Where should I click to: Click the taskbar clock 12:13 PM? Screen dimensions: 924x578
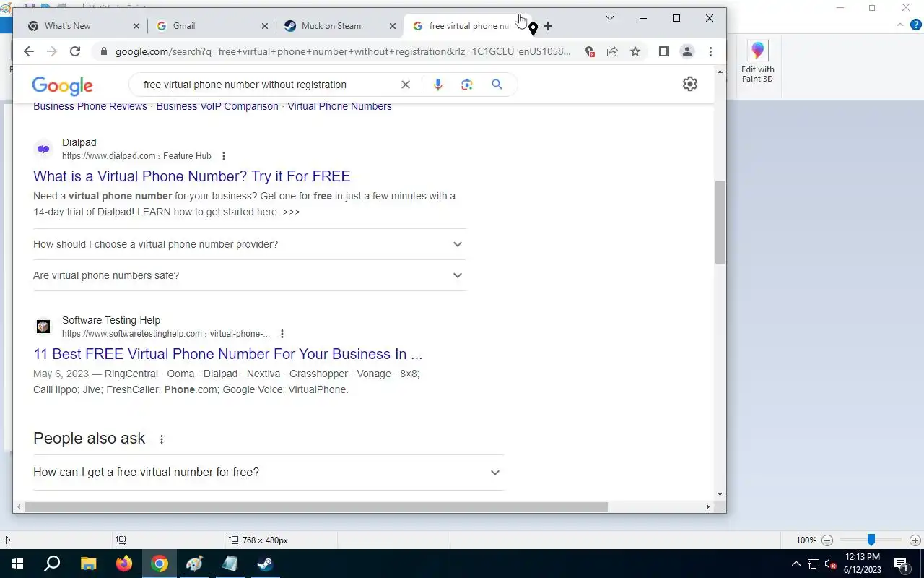coord(862,557)
